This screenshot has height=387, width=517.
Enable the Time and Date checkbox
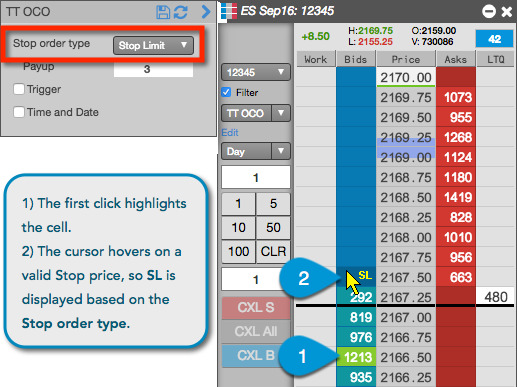[19, 112]
